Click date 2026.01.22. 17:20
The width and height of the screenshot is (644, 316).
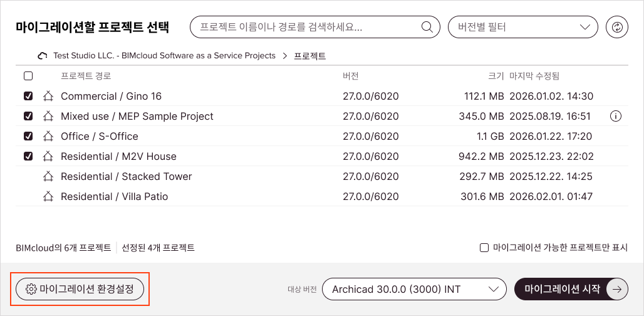pos(551,136)
